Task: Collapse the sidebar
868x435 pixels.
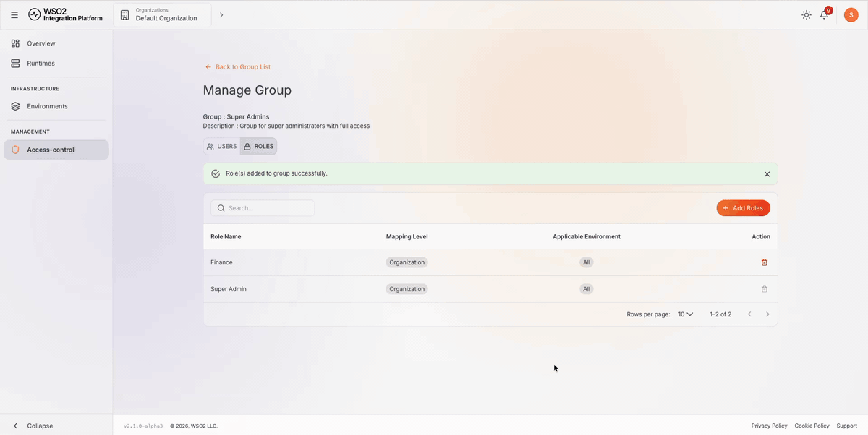Action: tap(33, 426)
